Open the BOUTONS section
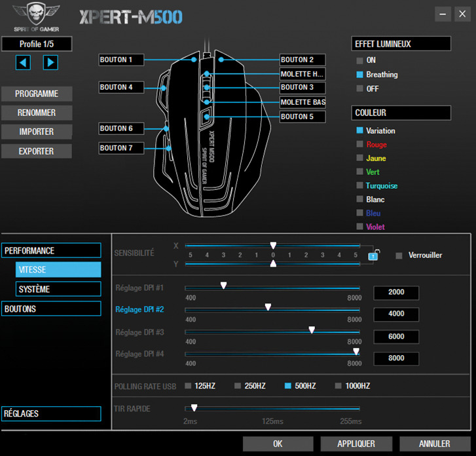 click(51, 309)
